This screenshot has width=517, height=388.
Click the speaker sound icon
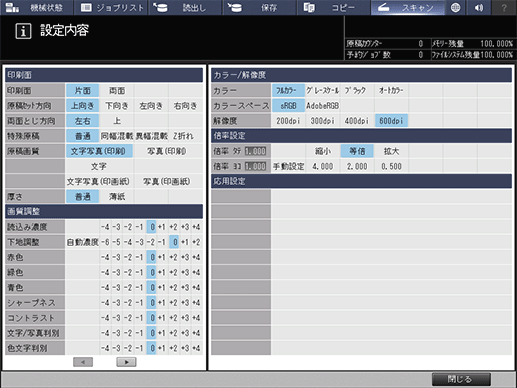click(x=479, y=7)
